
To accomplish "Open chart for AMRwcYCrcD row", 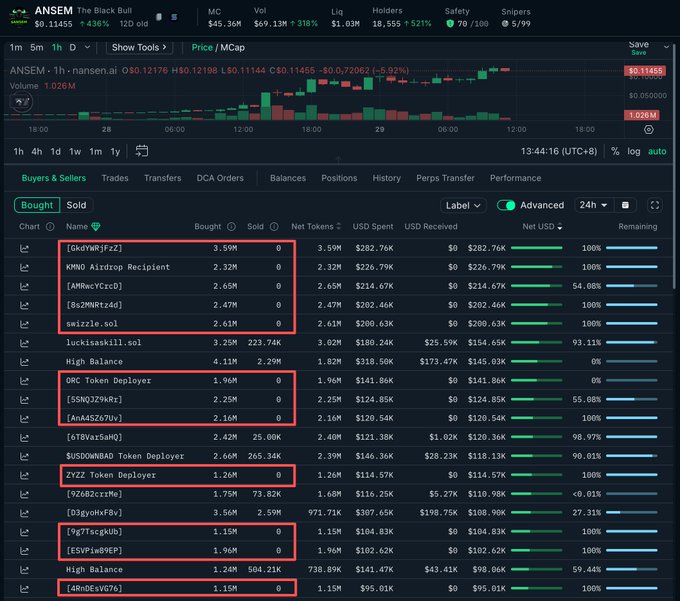I will (x=24, y=286).
